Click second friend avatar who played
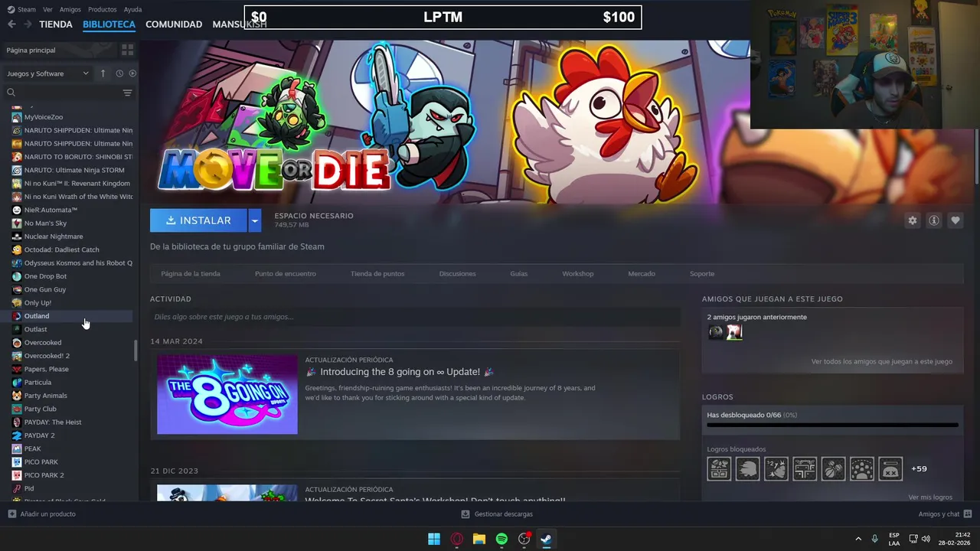This screenshot has height=551, width=980. [x=734, y=332]
